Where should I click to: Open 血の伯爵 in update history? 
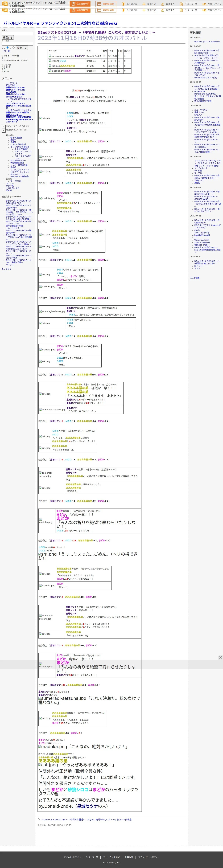198,170
